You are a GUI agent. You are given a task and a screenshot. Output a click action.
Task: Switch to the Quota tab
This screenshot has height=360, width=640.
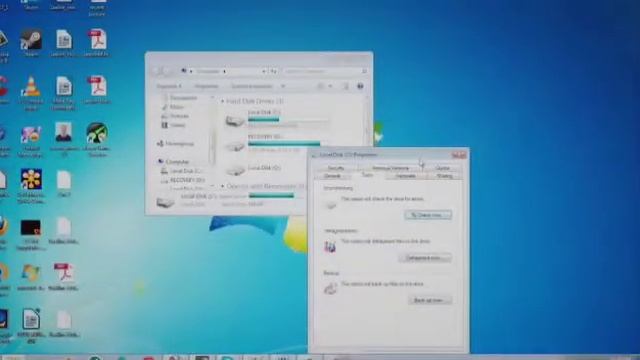pos(442,168)
